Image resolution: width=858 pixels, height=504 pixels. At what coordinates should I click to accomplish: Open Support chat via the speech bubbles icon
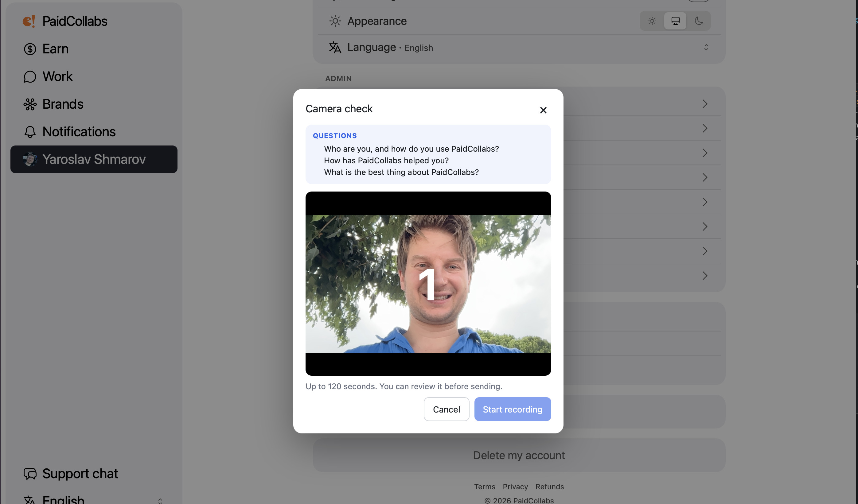pyautogui.click(x=30, y=474)
